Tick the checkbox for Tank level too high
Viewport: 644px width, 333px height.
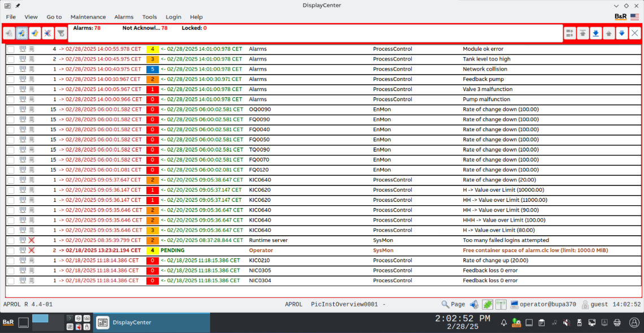(11, 59)
